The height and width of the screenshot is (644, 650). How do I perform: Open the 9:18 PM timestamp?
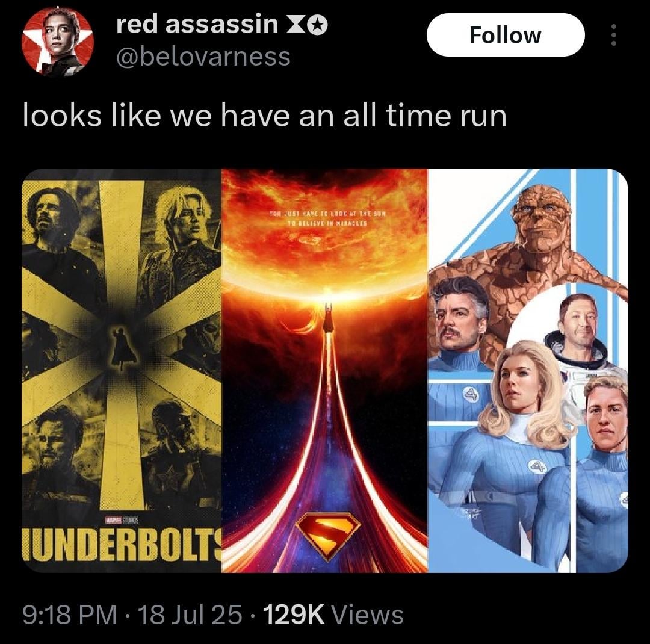70,614
